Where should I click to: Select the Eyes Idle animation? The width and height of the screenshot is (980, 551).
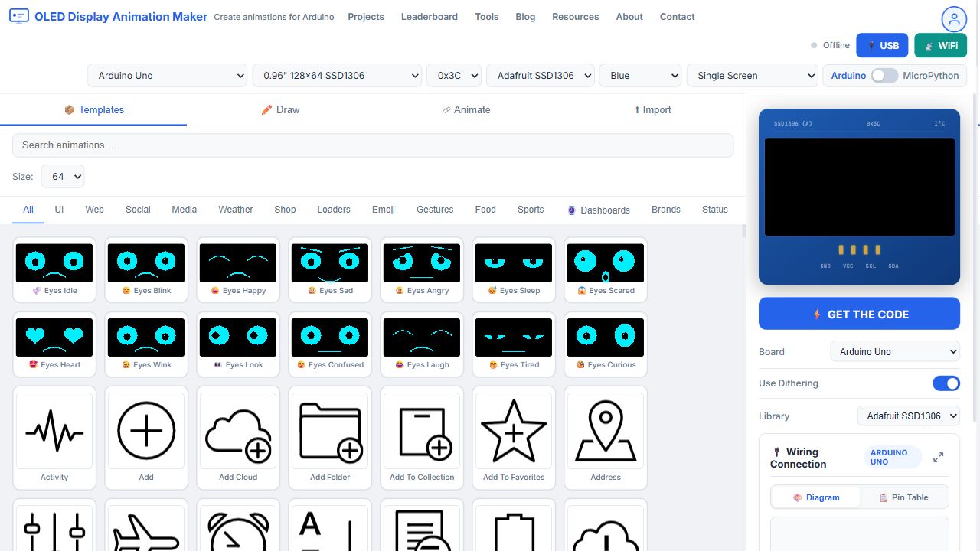54,269
